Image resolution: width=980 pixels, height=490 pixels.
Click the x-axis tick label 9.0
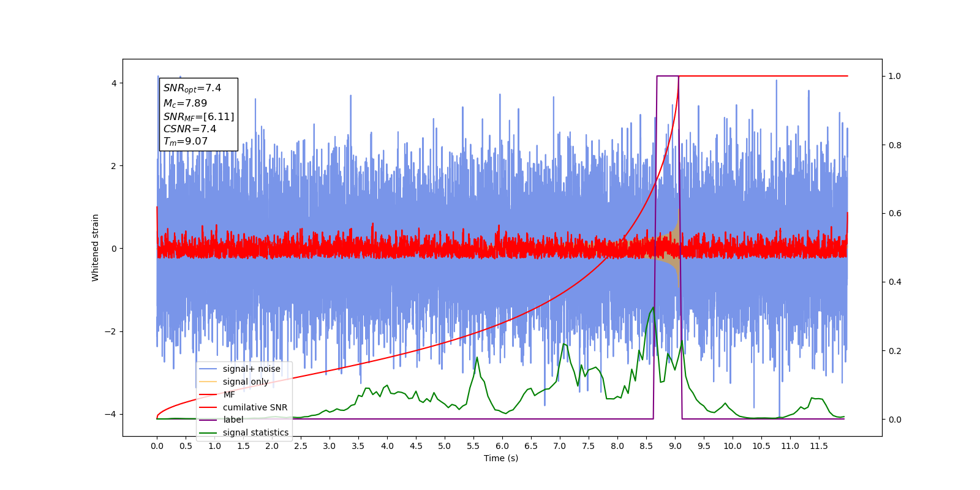pos(675,446)
